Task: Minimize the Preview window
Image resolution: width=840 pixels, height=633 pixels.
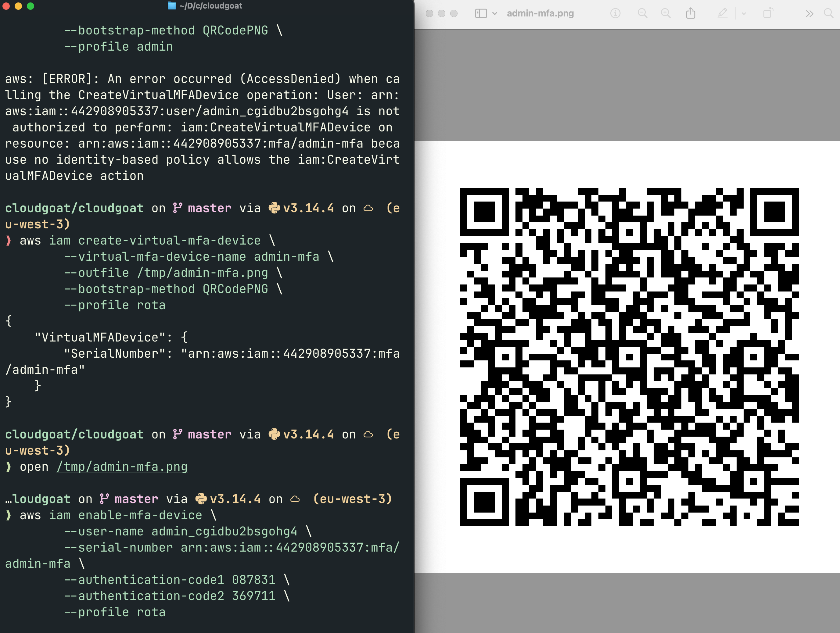Action: click(442, 13)
